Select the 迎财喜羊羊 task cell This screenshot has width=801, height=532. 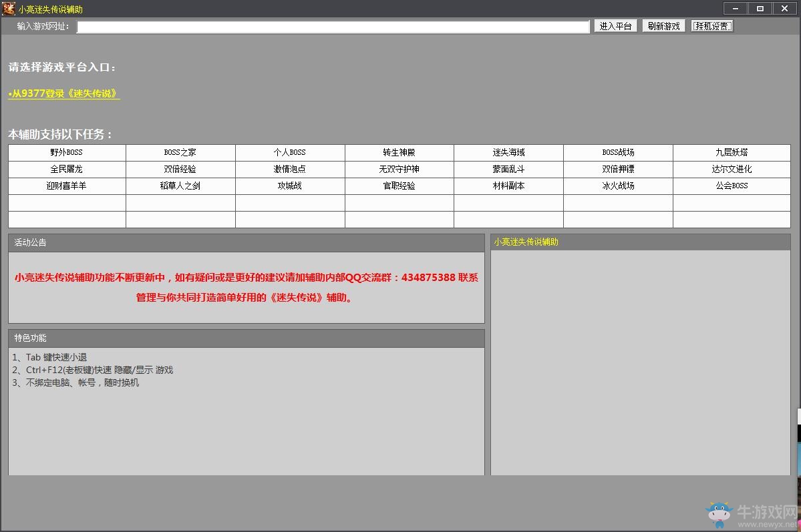tap(67, 186)
